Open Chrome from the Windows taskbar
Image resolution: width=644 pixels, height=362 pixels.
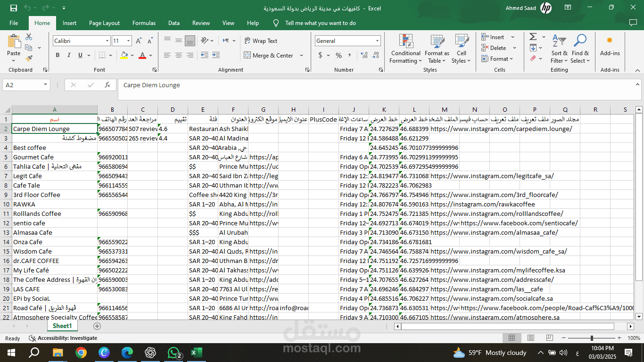(81, 352)
